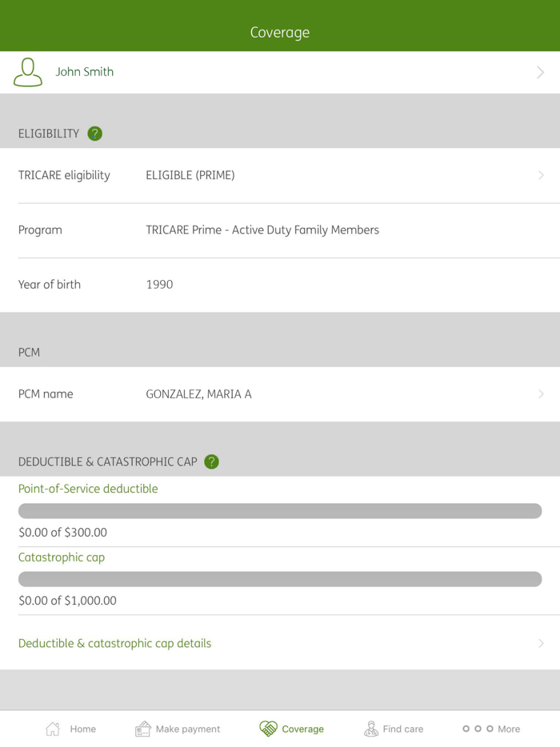
Task: Click the Find care stethoscope icon
Action: 371,728
